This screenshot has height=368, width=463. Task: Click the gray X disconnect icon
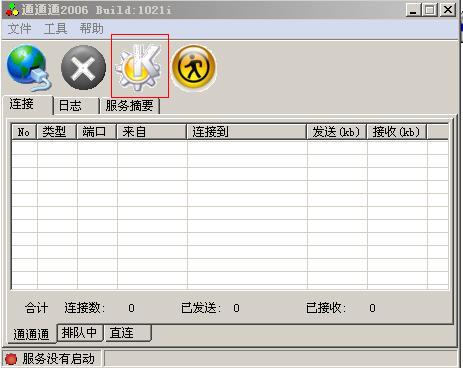(83, 68)
